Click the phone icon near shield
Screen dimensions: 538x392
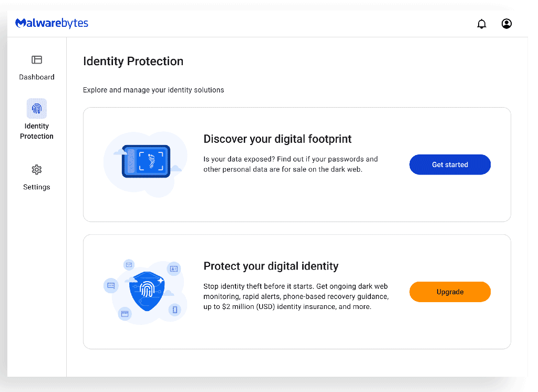(x=174, y=310)
